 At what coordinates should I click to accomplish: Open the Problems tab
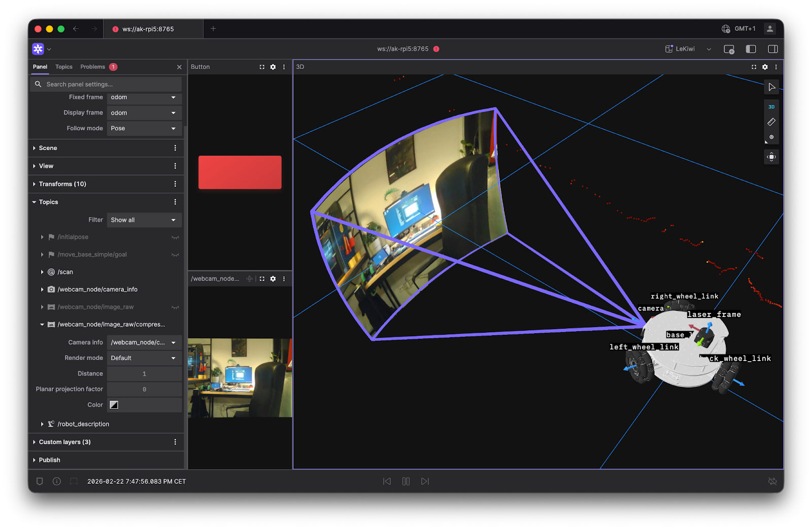92,66
